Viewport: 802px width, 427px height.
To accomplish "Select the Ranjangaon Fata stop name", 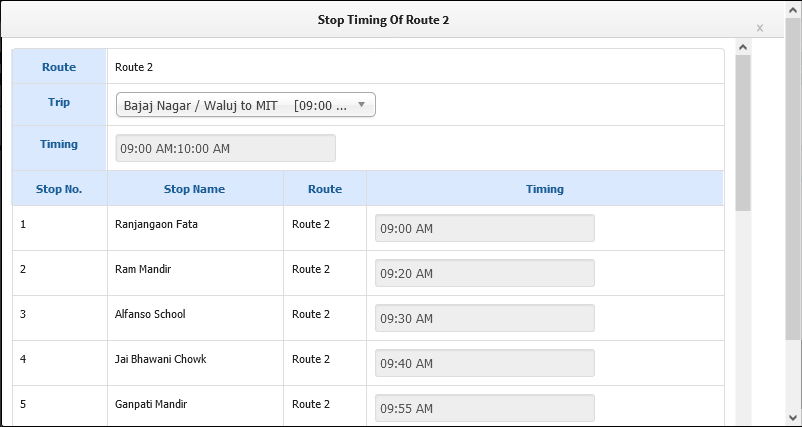I will click(156, 224).
